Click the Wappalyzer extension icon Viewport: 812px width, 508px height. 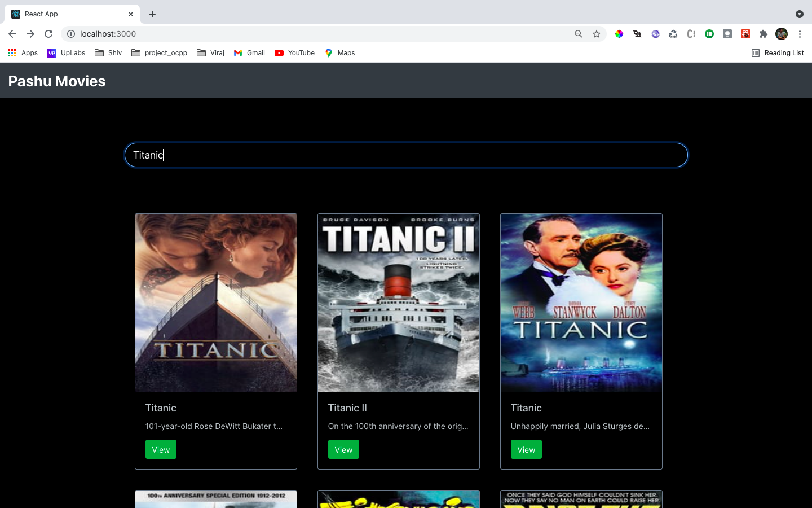coord(655,34)
